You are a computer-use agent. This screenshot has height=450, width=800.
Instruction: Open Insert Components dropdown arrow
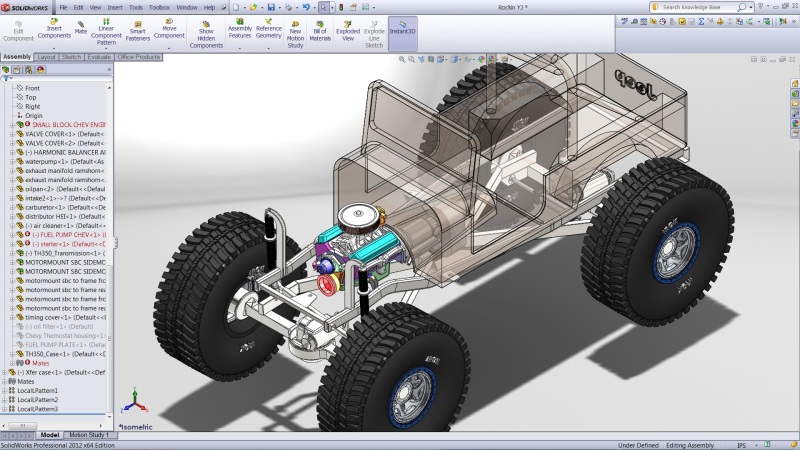(x=54, y=48)
